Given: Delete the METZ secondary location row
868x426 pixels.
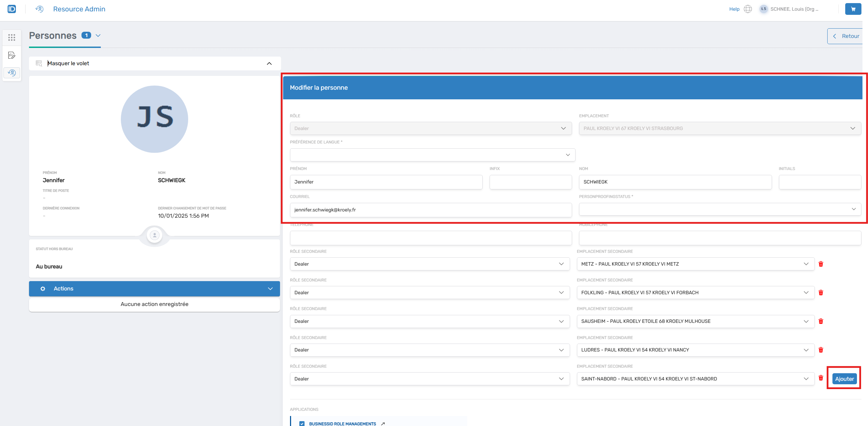Looking at the screenshot, I should [x=821, y=264].
